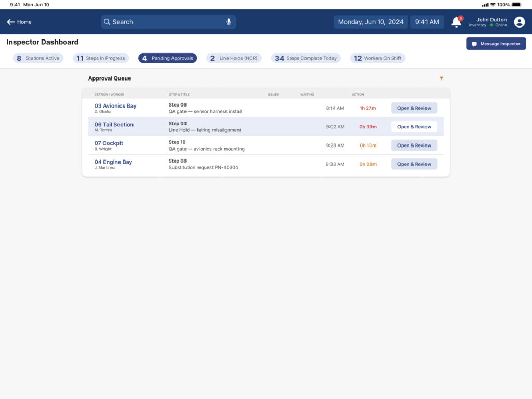The height and width of the screenshot is (399, 532).
Task: Click the Monday, Jun 10, 2024 date chip
Action: pyautogui.click(x=370, y=22)
